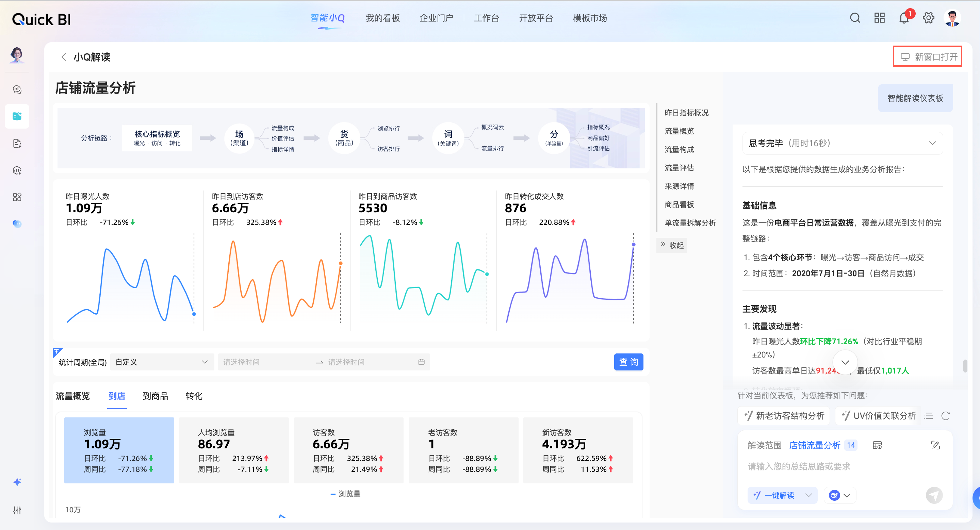The height and width of the screenshot is (530, 980).
Task: Open the settings gear in header
Action: point(928,18)
